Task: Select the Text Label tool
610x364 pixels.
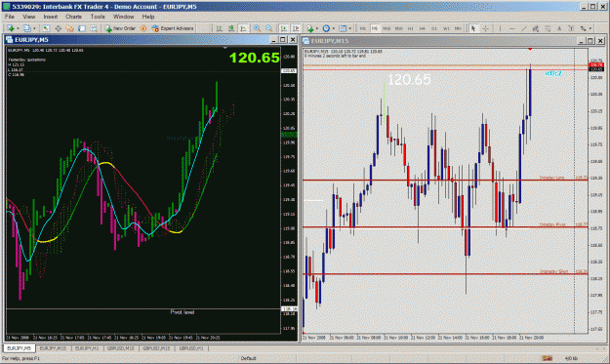Action: [x=571, y=28]
